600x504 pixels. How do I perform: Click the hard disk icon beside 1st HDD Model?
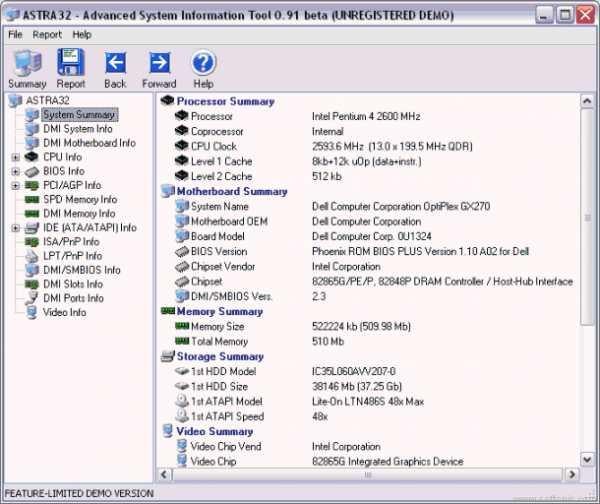coord(182,371)
